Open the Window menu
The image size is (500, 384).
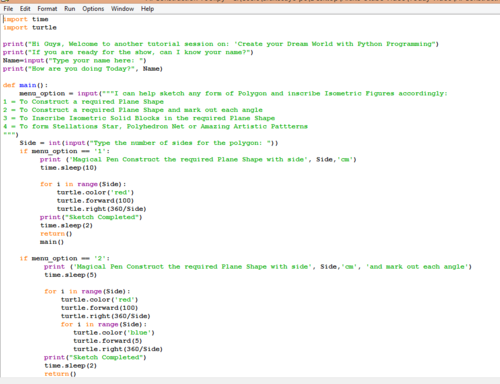coord(122,9)
